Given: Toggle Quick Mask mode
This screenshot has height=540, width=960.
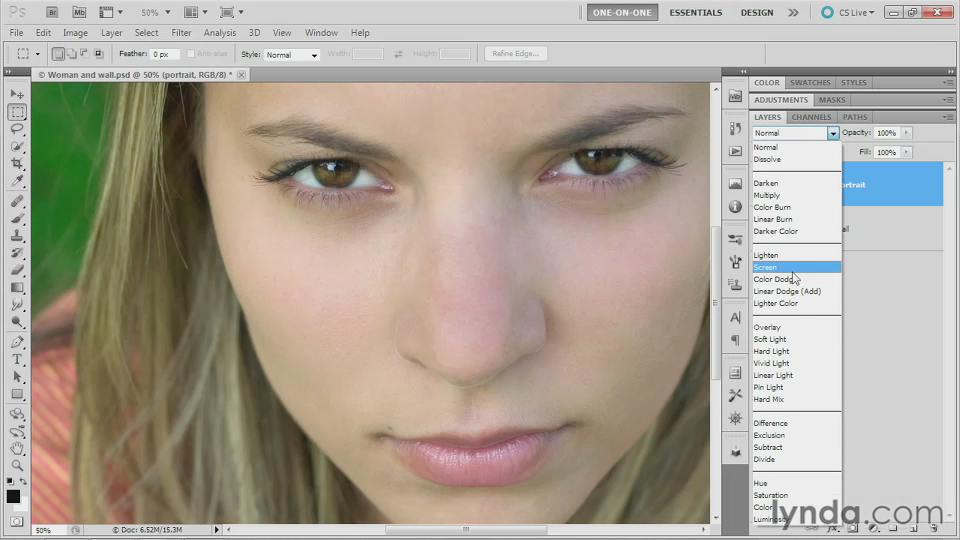Looking at the screenshot, I should pyautogui.click(x=17, y=521).
